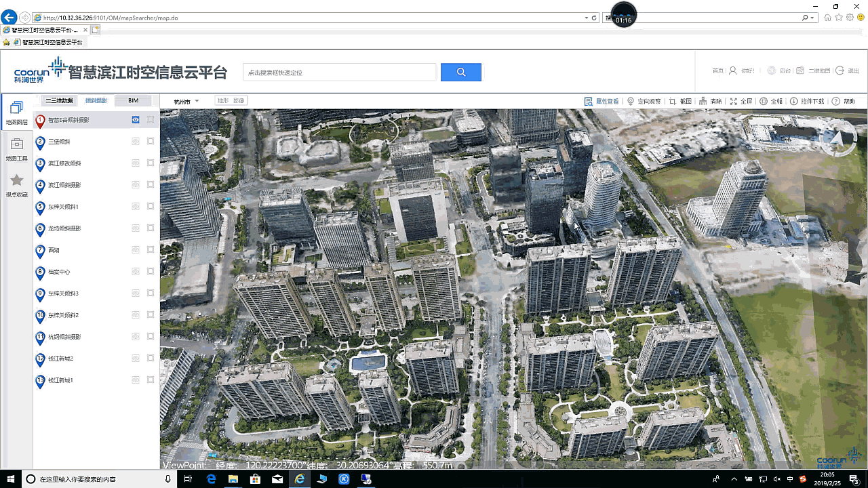The width and height of the screenshot is (868, 488).
Task: Switch to the 二三维数据 tab
Action: (x=59, y=101)
